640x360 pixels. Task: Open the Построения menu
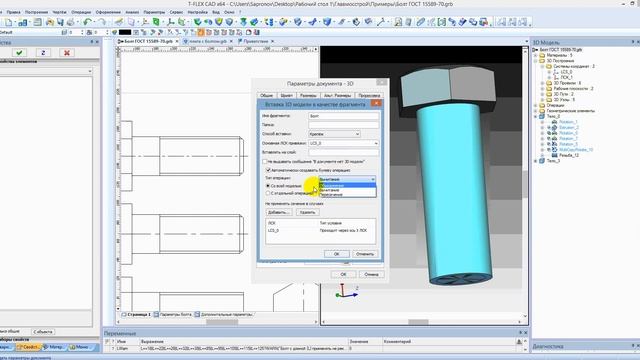[x=36, y=12]
